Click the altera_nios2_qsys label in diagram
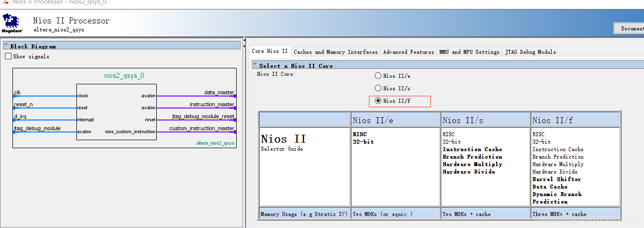 click(x=215, y=143)
